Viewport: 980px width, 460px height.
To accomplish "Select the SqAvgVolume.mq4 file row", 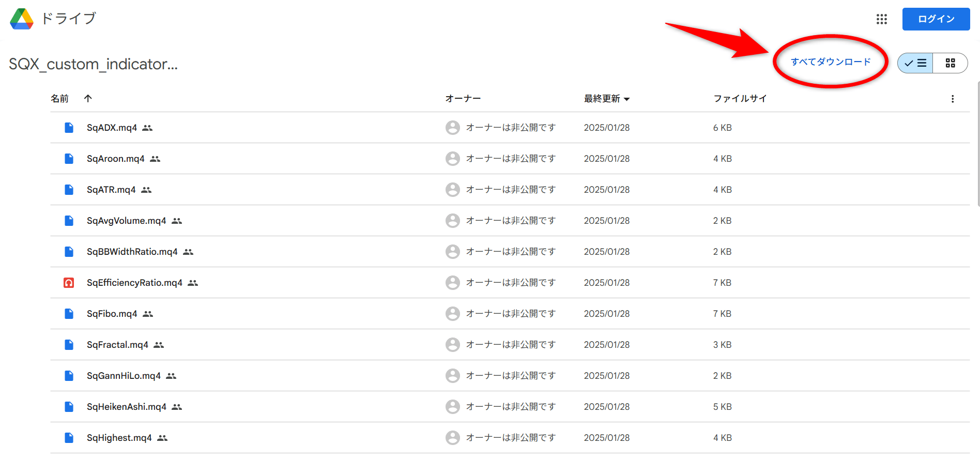I will 510,221.
